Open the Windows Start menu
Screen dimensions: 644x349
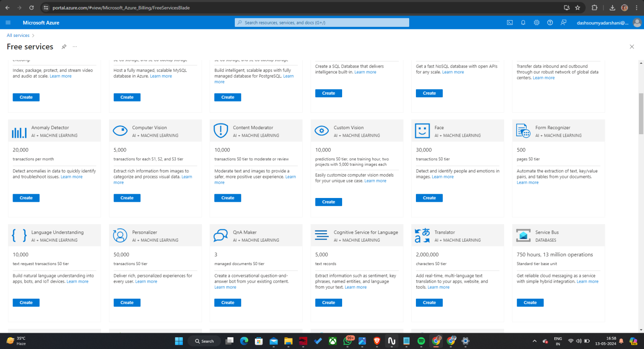[179, 341]
